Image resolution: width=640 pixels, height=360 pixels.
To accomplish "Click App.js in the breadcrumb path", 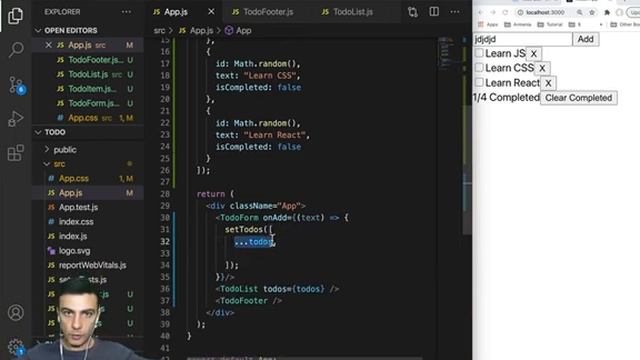I will click(x=202, y=31).
